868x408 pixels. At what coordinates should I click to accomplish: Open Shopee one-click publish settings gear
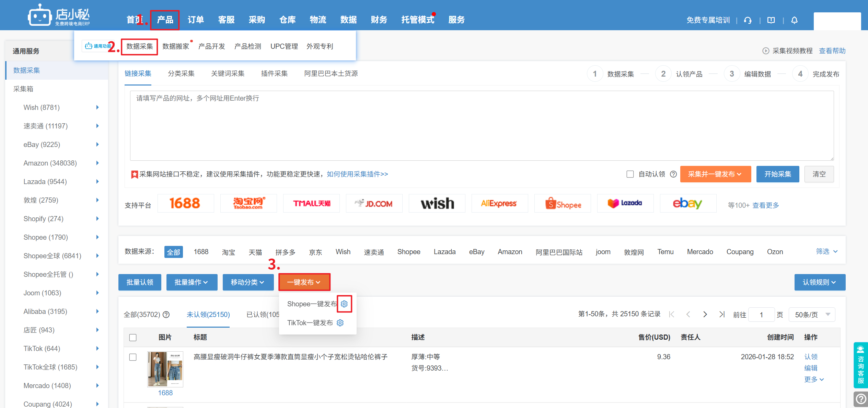coord(344,304)
